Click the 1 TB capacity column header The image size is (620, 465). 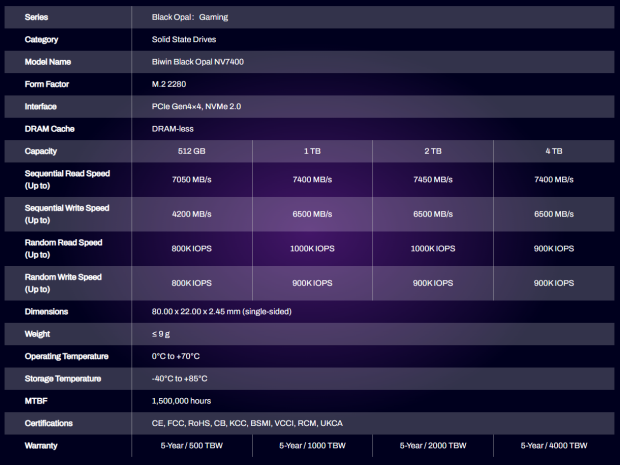(311, 151)
